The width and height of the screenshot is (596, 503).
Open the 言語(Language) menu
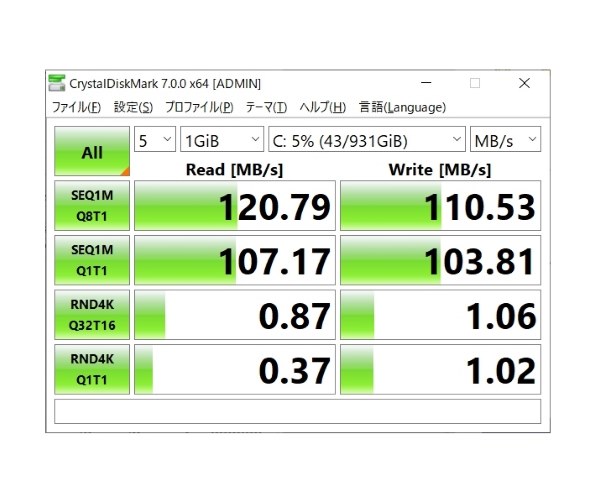point(402,107)
